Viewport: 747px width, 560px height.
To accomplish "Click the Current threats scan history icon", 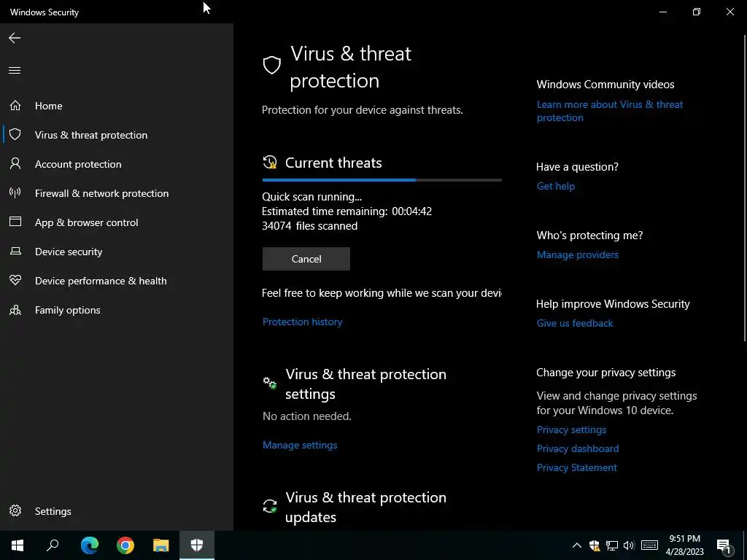I will pyautogui.click(x=270, y=162).
